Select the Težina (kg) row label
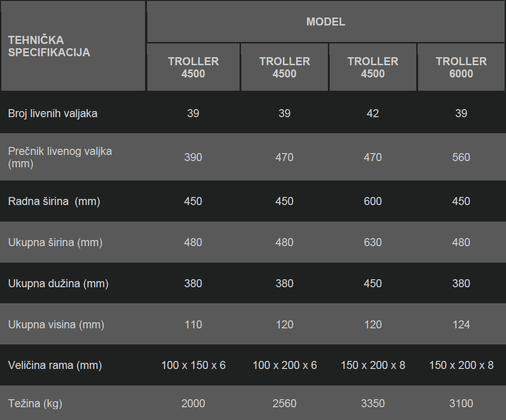506x420 pixels. [x=35, y=403]
